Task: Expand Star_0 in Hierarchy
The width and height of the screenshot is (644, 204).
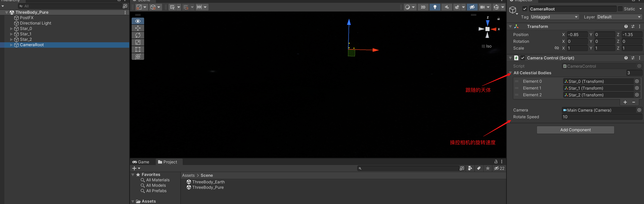Action: click(11, 29)
